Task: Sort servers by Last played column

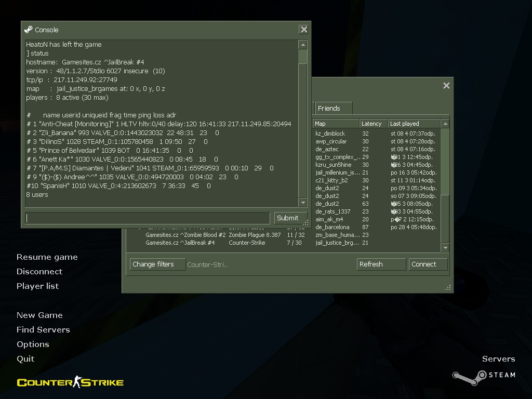Action: pyautogui.click(x=414, y=124)
